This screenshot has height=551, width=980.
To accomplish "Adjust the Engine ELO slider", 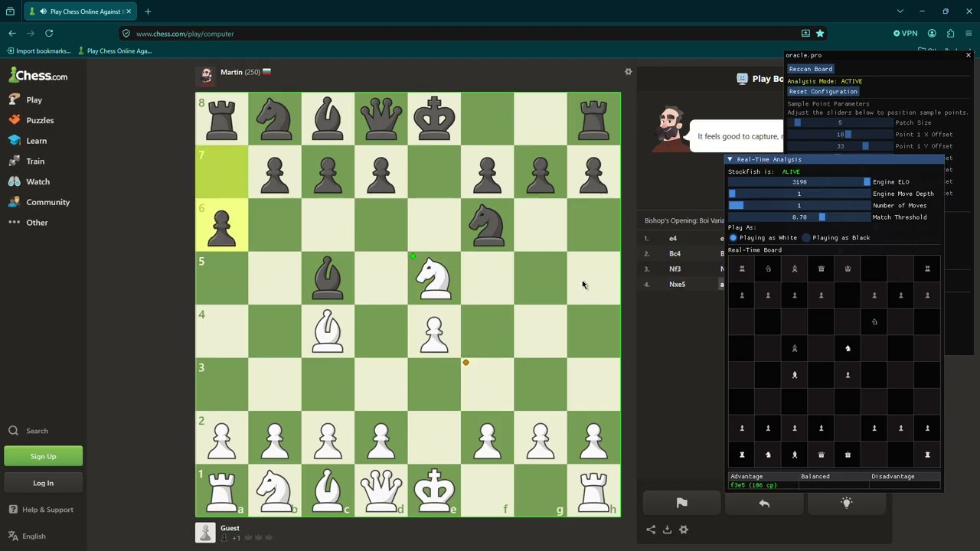I will point(799,182).
